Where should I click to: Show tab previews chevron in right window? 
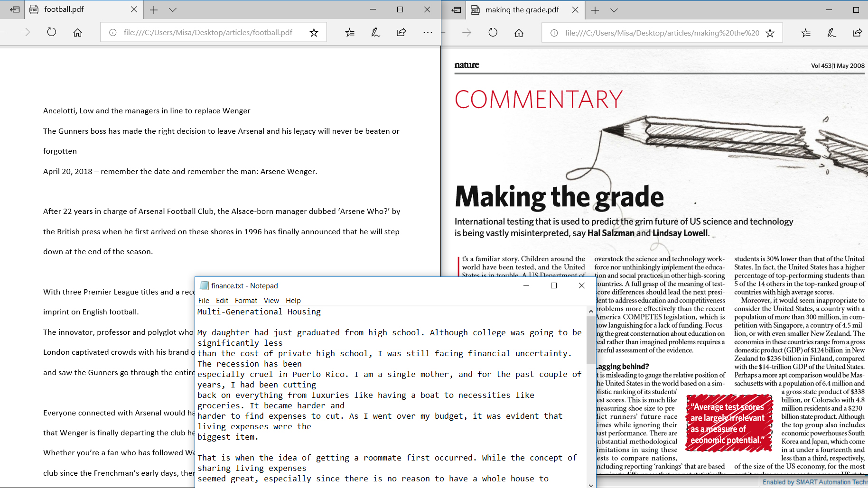coord(614,10)
